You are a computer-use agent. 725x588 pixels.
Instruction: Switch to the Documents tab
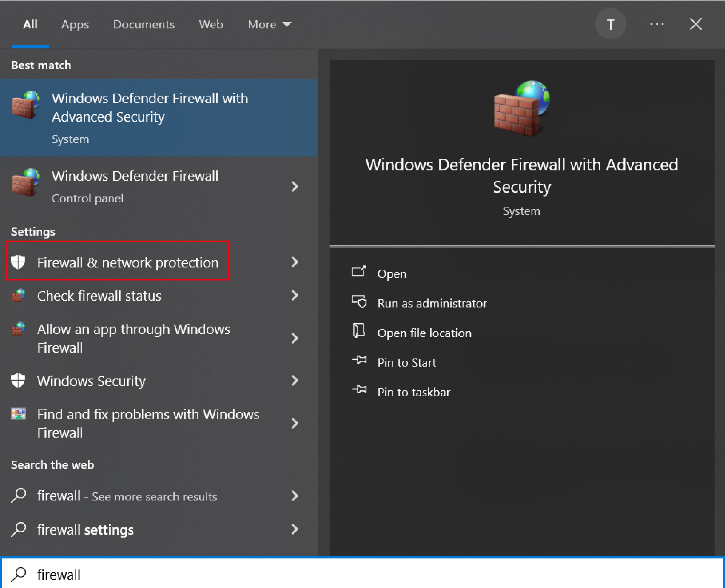click(x=144, y=24)
